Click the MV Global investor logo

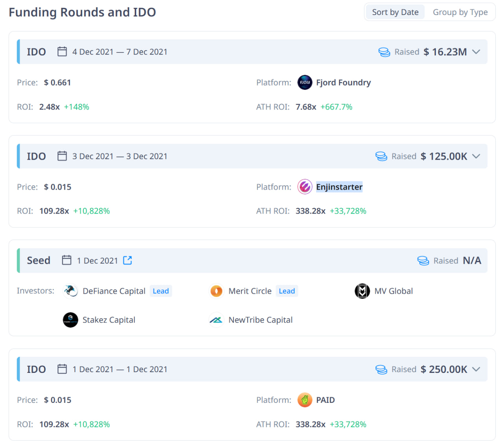362,291
